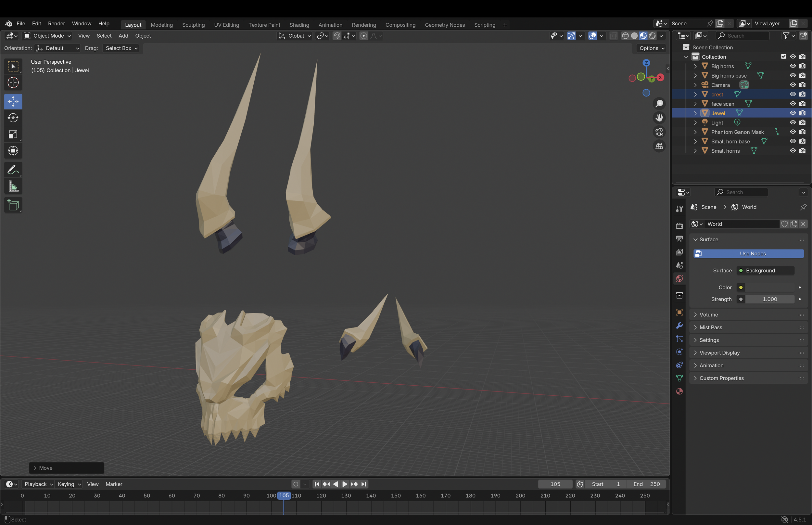Open the Object Data properties tab
Screen dimensions: 812x525
coord(679,378)
